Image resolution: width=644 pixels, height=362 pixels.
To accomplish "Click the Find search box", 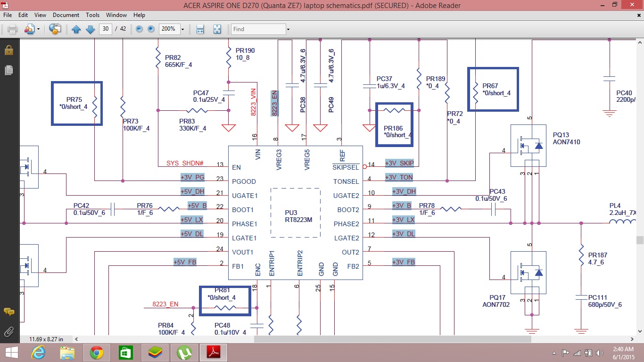I will (258, 29).
